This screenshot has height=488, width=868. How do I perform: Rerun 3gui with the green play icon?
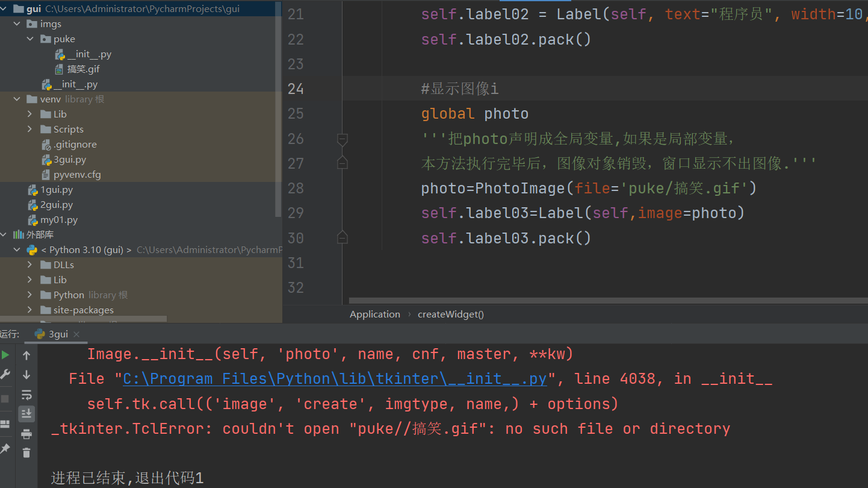coord(5,355)
